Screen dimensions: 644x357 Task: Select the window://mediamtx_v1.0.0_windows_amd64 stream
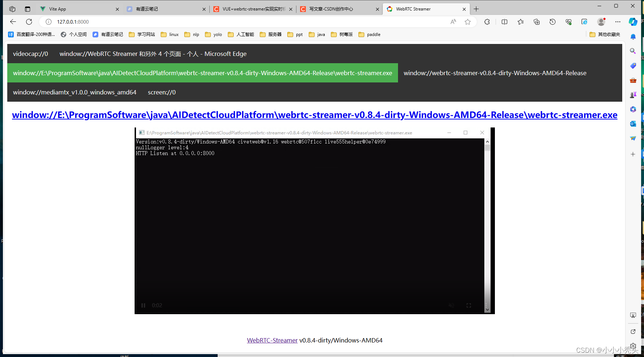tap(75, 92)
